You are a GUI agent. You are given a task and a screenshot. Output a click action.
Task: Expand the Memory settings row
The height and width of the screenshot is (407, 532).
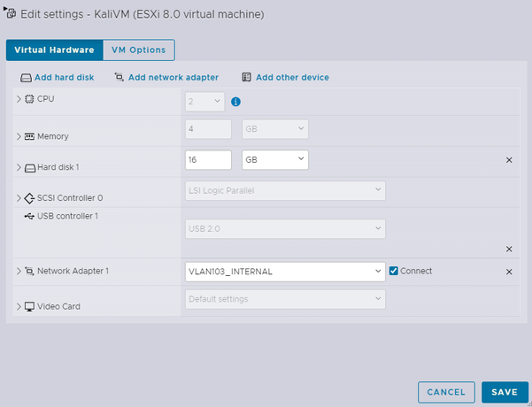[x=19, y=136]
